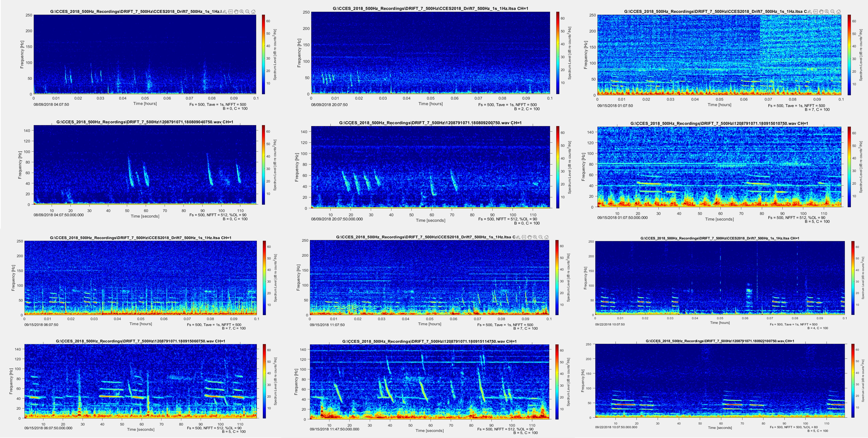Click the 180915114750.wav spectrogram title text
The height and width of the screenshot is (438, 868).
(x=429, y=341)
